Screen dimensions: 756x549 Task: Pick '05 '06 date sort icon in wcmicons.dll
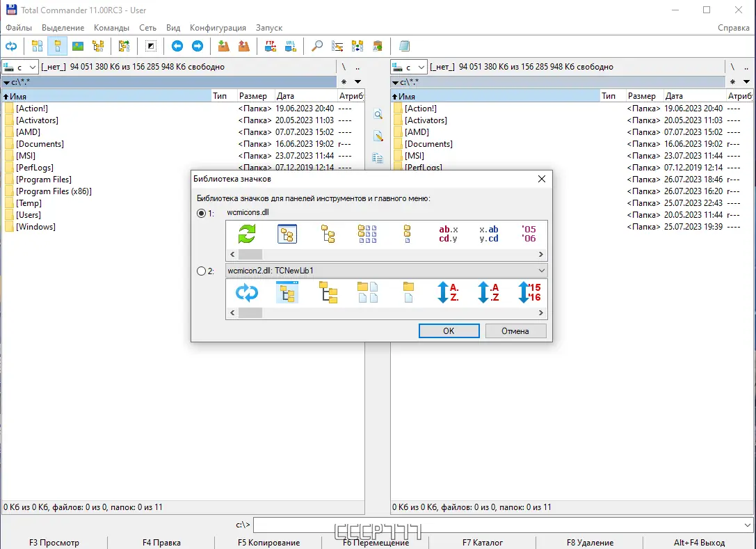tap(529, 234)
